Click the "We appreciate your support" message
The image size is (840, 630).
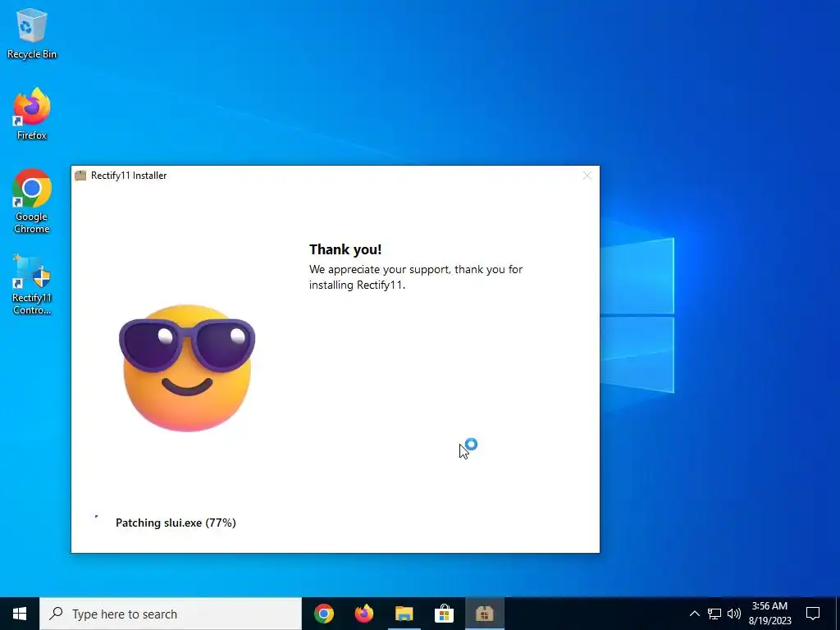click(x=416, y=277)
